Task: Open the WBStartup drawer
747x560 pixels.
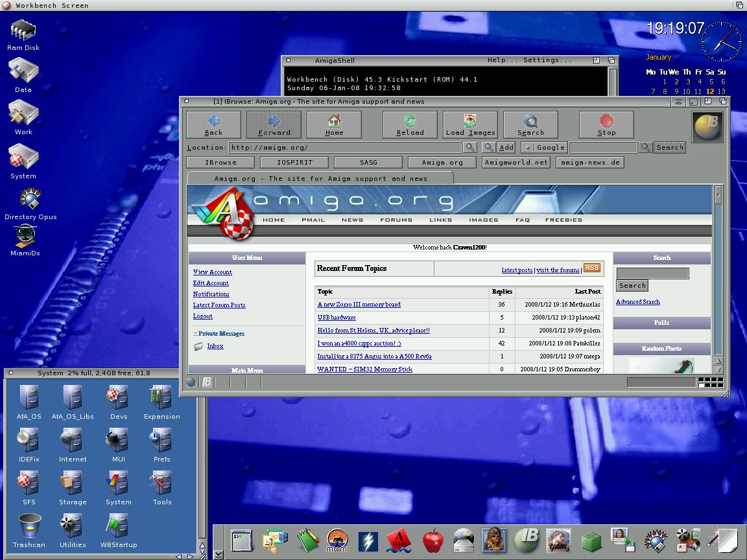Action: click(118, 530)
